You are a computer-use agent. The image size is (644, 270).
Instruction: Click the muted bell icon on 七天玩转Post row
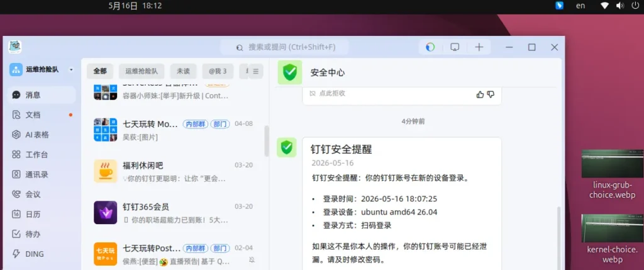tap(252, 260)
